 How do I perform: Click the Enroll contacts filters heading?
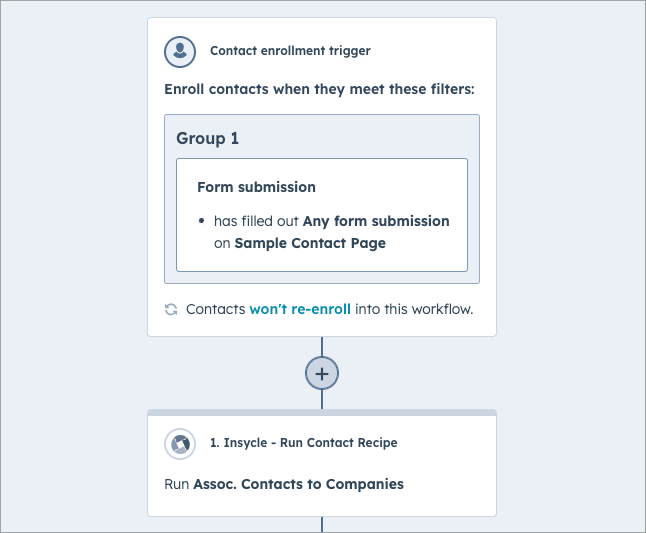pyautogui.click(x=319, y=89)
